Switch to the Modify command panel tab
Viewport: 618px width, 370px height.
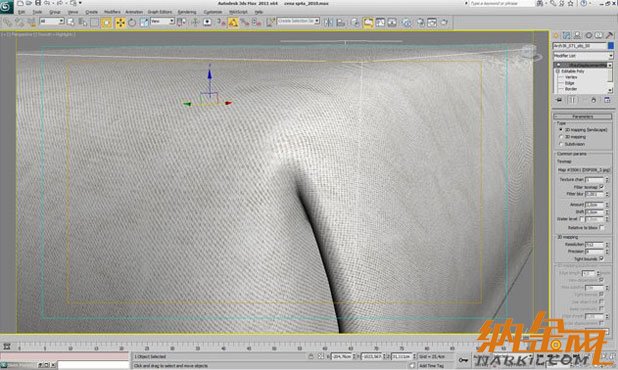tap(567, 36)
